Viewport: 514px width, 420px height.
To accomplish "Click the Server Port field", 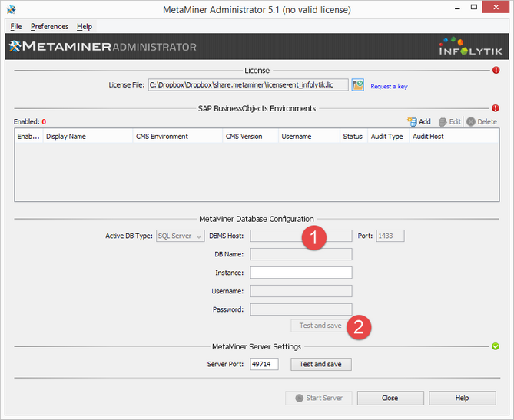I will (x=264, y=364).
